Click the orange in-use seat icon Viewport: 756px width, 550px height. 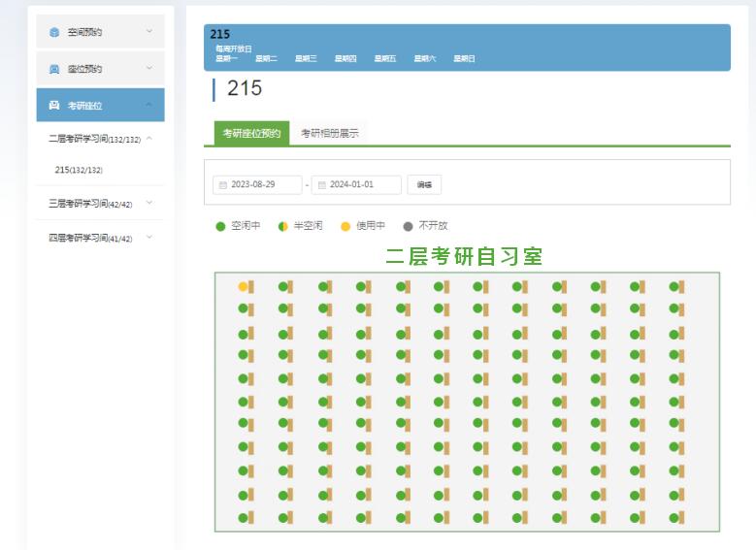[x=243, y=286]
